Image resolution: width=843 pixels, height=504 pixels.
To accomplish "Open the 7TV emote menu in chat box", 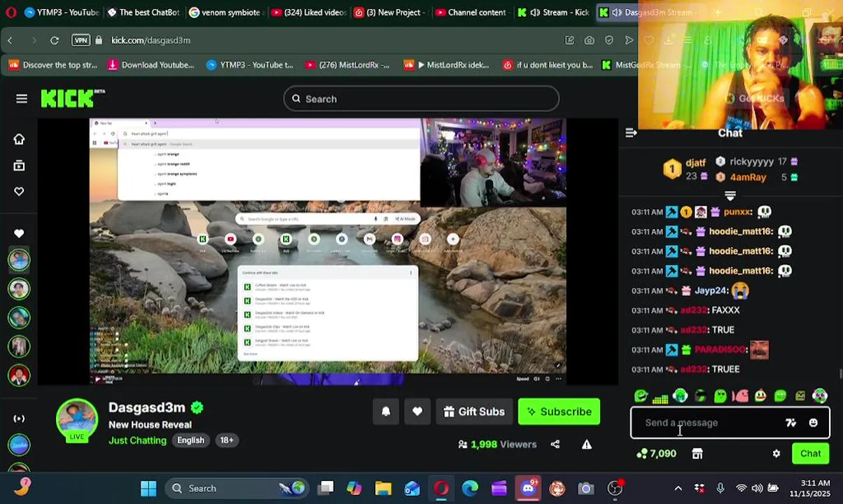I will (790, 423).
